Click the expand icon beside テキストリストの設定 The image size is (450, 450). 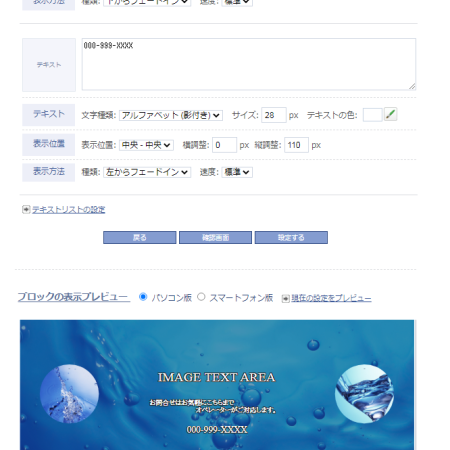[26, 210]
